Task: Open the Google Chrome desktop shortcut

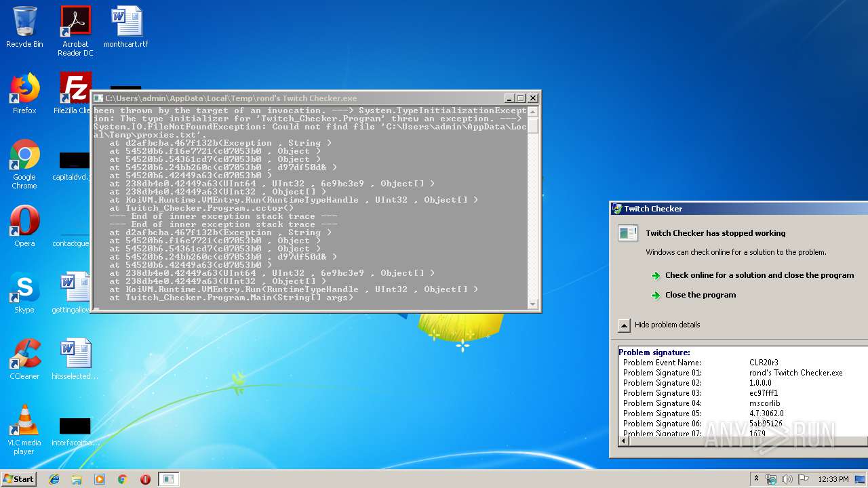Action: coord(24,165)
